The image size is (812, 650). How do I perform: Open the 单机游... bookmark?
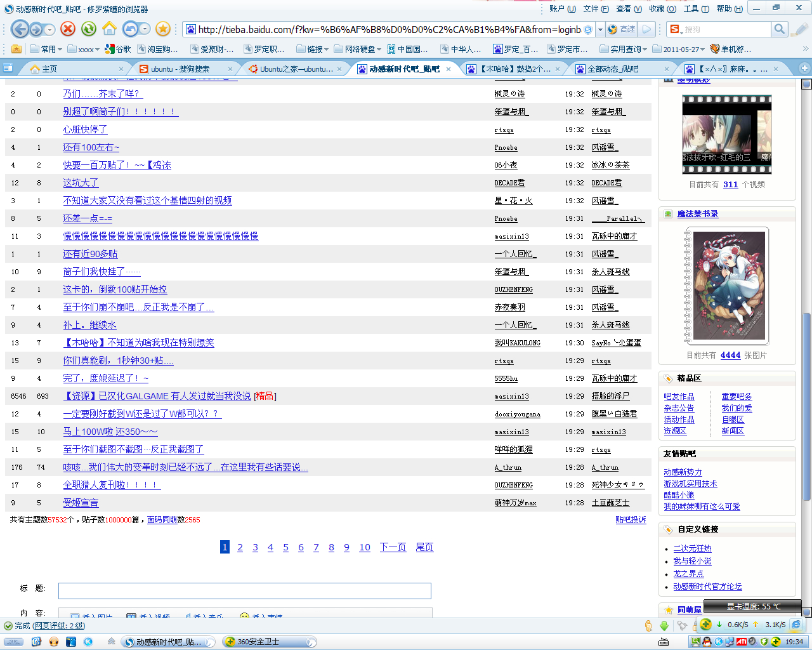click(731, 49)
